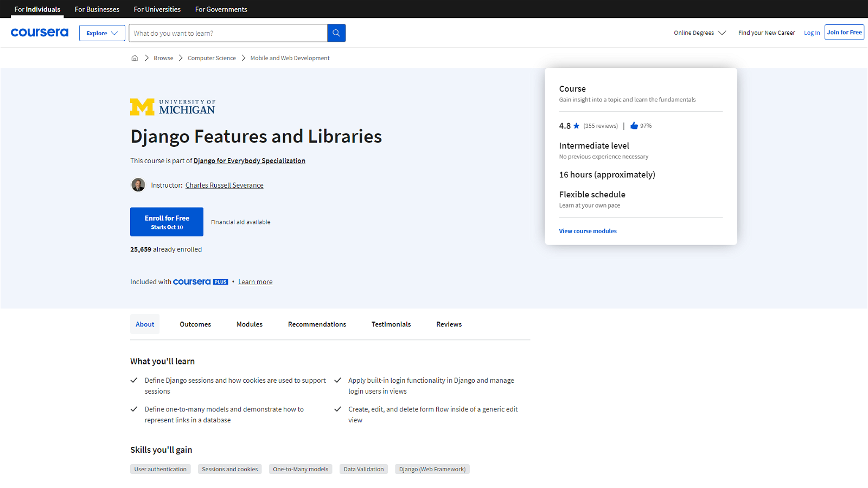The image size is (868, 488).
Task: Open Charles Russell Severance's profile
Action: 225,185
